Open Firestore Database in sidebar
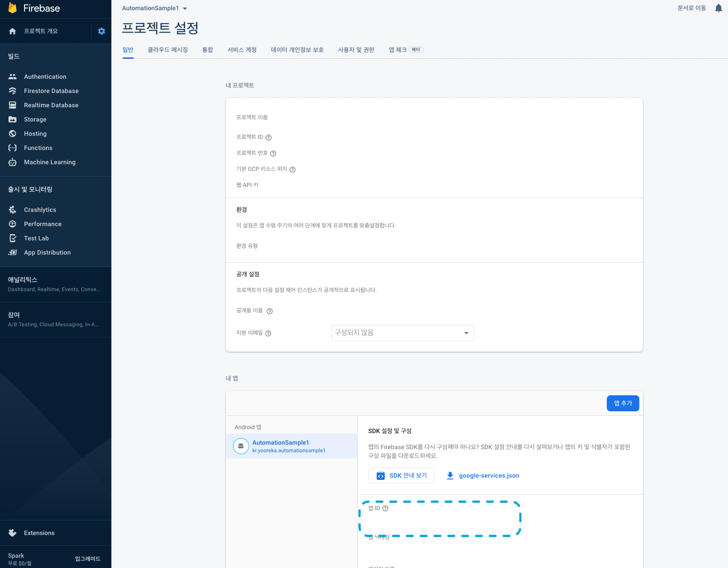This screenshot has width=728, height=568. pyautogui.click(x=56, y=91)
